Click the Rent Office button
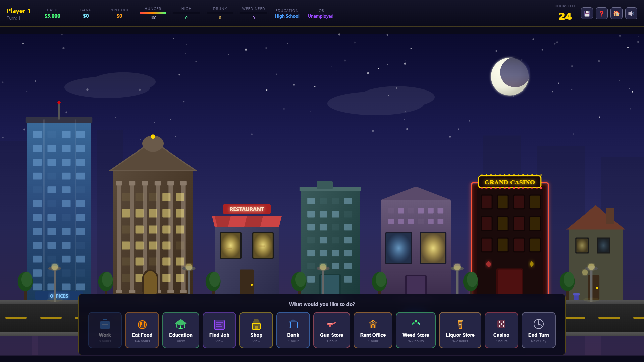Viewport: 644px width, 362px height. pyautogui.click(x=373, y=330)
